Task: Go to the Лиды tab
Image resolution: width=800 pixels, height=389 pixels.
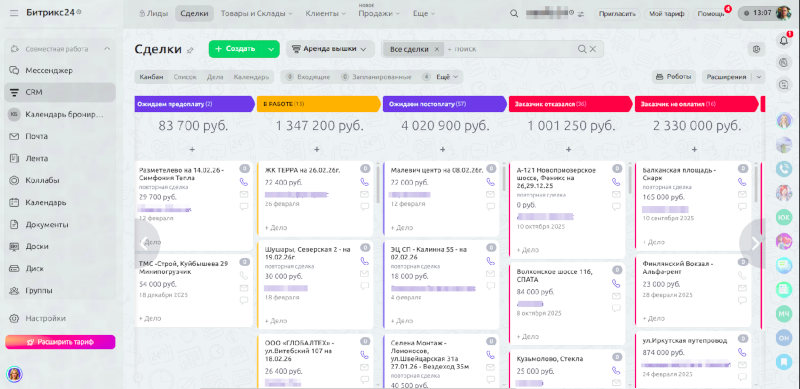Action: click(x=154, y=14)
